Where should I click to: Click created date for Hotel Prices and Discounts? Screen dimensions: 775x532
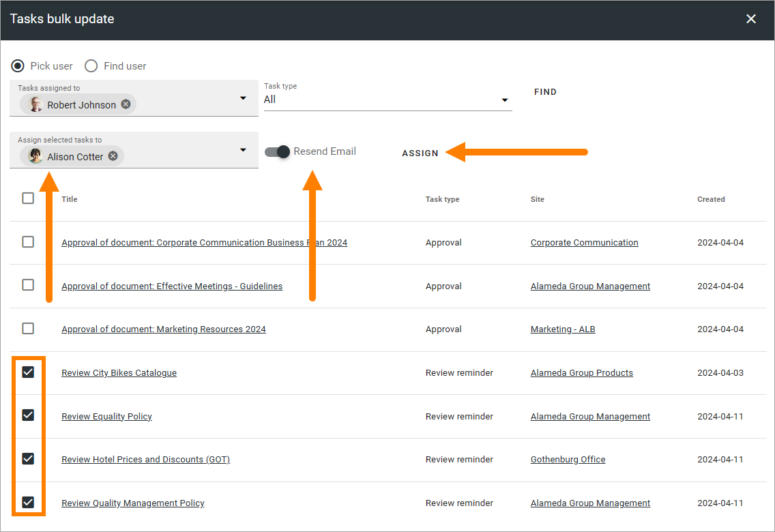point(720,460)
